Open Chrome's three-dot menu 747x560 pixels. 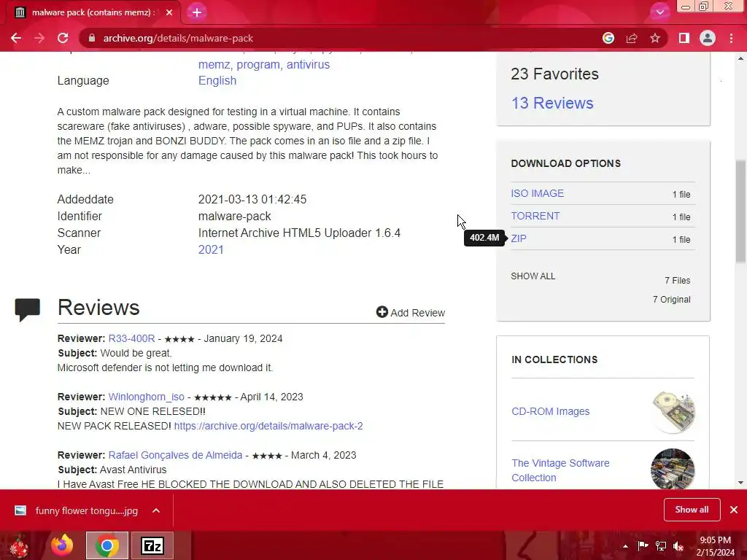[731, 38]
